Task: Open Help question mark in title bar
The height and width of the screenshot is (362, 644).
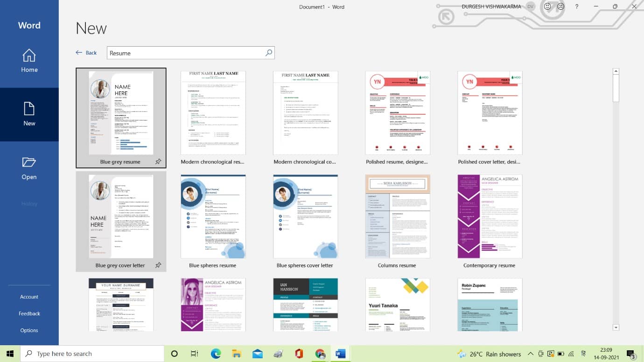Action: [x=577, y=7]
